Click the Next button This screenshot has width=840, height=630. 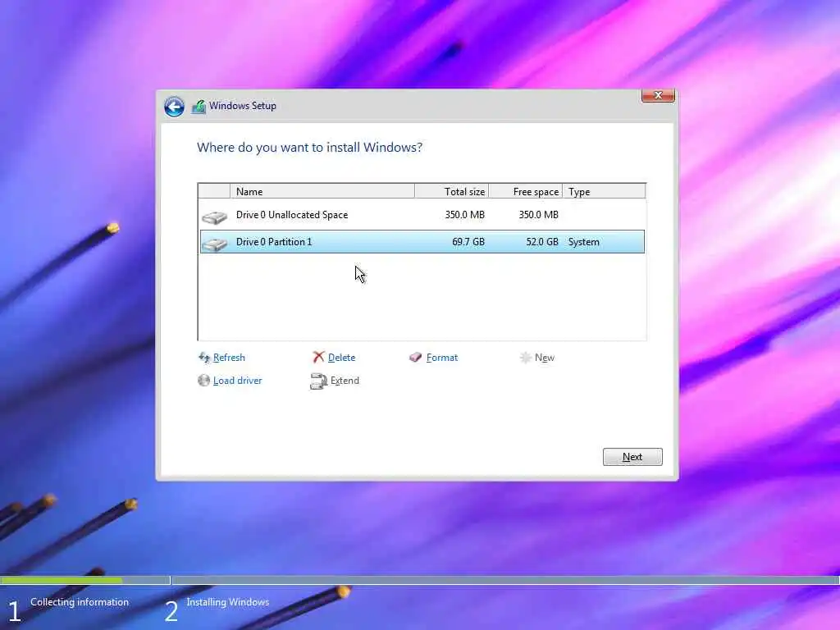click(x=632, y=457)
